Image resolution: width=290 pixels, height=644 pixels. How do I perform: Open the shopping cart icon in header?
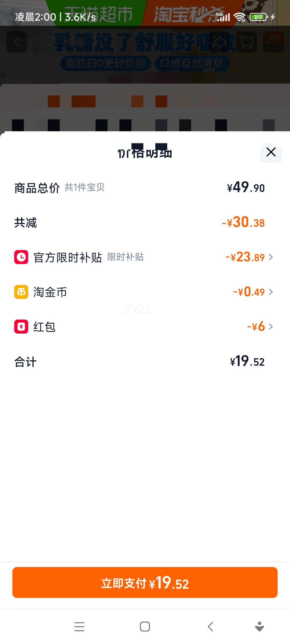246,42
